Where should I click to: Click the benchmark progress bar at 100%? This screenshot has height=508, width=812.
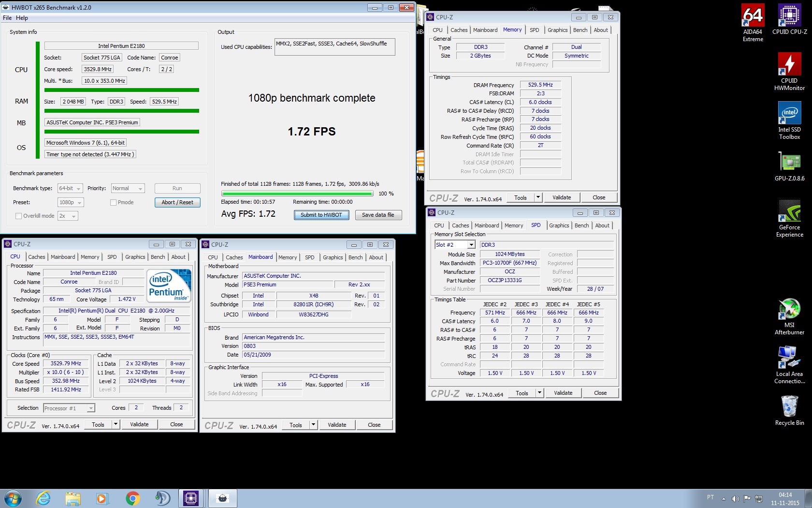click(297, 194)
